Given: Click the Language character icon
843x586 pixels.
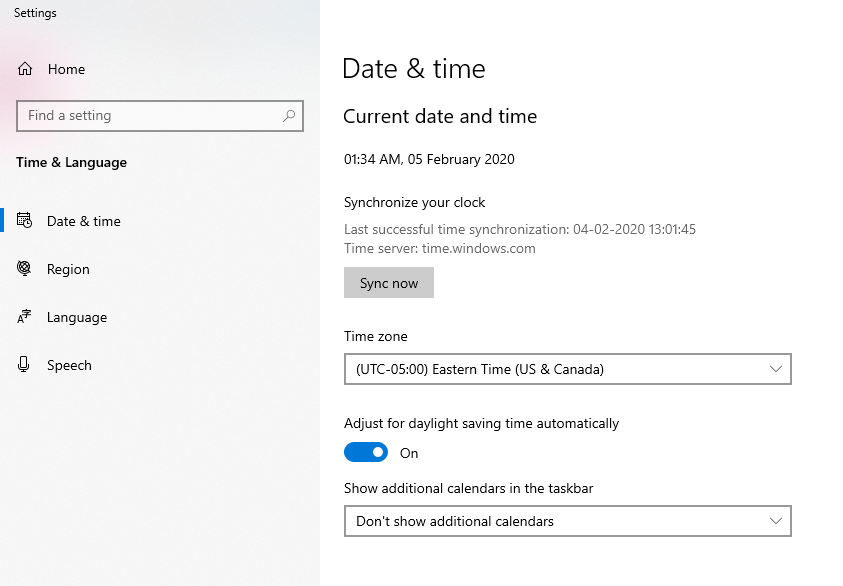Looking at the screenshot, I should [24, 317].
